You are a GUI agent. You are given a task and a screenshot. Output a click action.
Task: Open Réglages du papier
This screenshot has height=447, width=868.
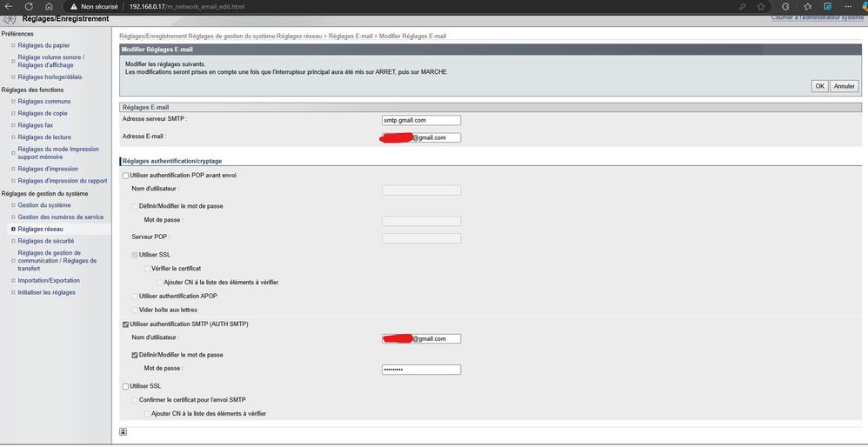[43, 45]
